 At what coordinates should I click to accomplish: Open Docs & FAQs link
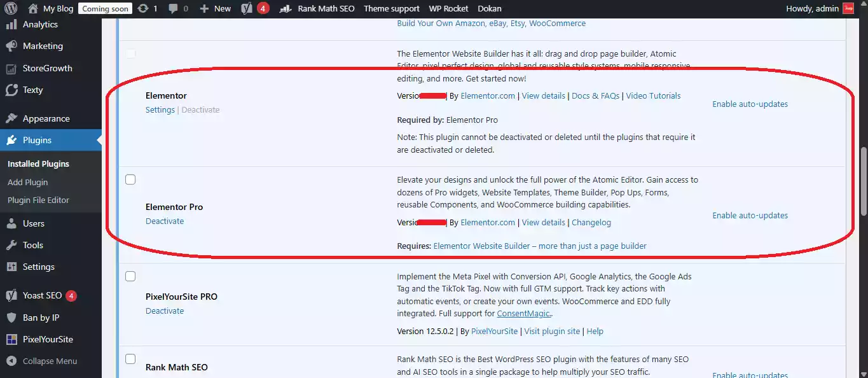click(595, 95)
